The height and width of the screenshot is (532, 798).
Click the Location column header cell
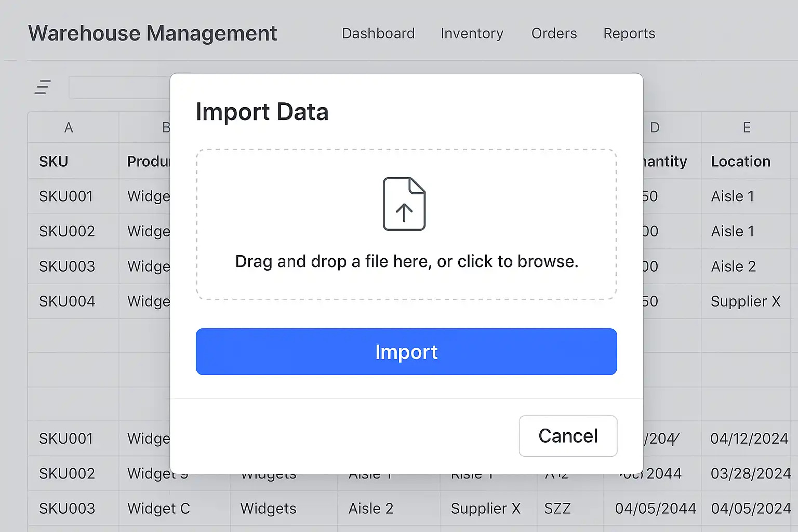tap(740, 162)
